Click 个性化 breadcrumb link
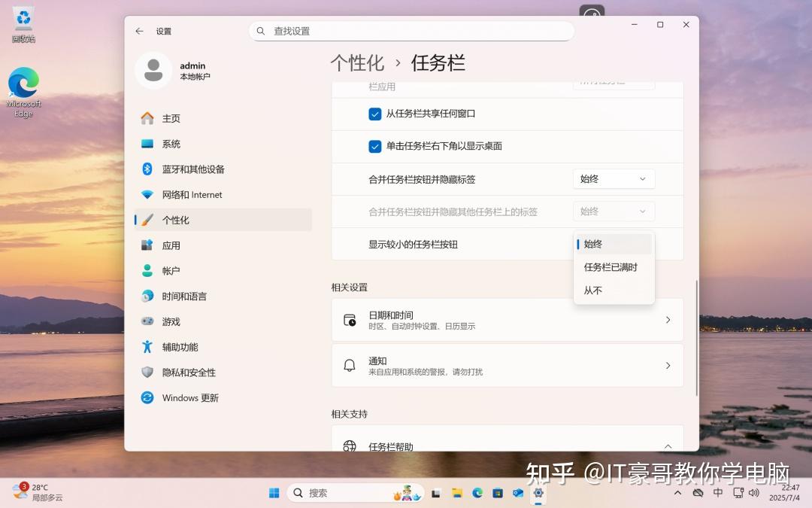Screen dimensions: 812x508 [x=357, y=63]
